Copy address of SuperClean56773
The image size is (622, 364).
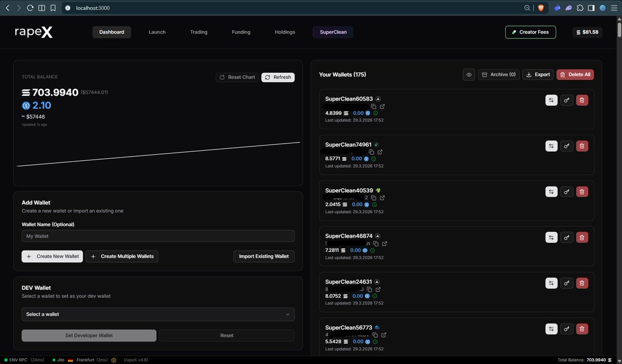pos(375,335)
